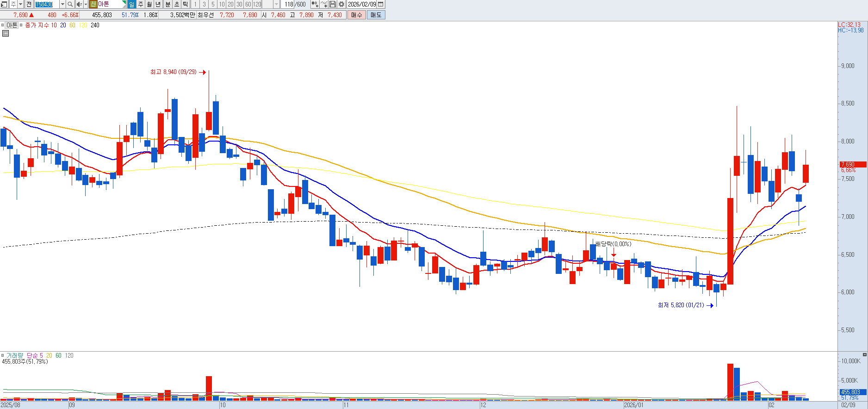Click the grid table icon below 아톤
Viewport: 868px width, 409px height.
[x=6, y=33]
